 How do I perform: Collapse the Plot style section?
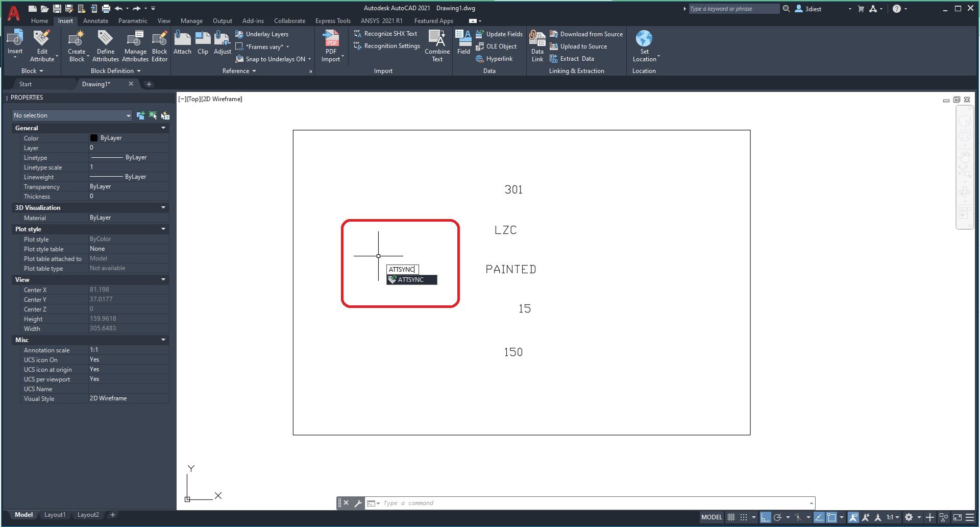tap(163, 229)
